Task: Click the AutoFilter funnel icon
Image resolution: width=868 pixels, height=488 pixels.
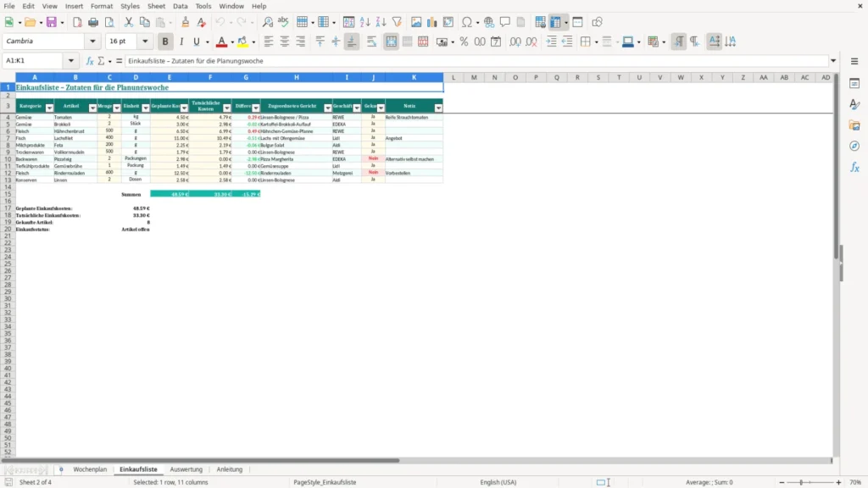Action: point(397,22)
